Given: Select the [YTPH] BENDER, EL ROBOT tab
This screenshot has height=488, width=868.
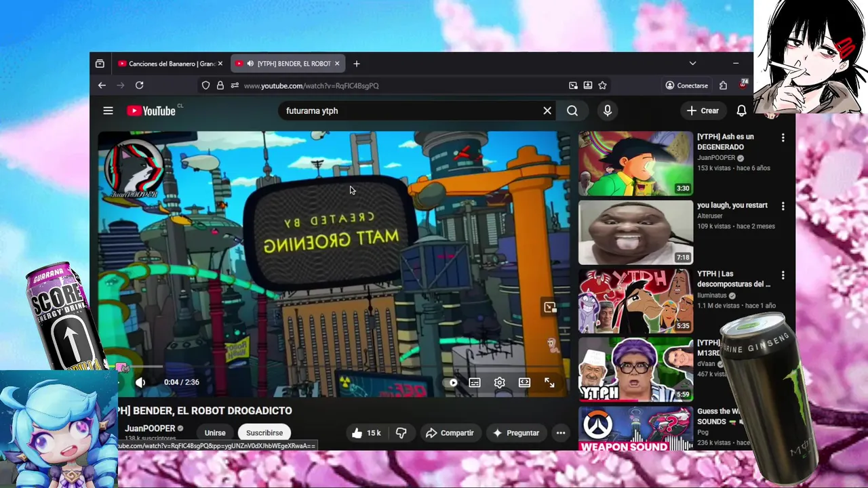Looking at the screenshot, I should tap(289, 64).
